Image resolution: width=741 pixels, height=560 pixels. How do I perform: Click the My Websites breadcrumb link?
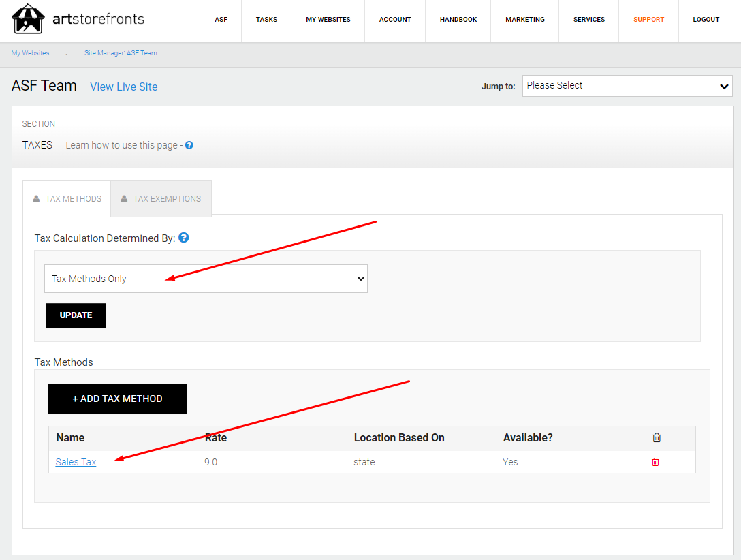click(x=30, y=53)
